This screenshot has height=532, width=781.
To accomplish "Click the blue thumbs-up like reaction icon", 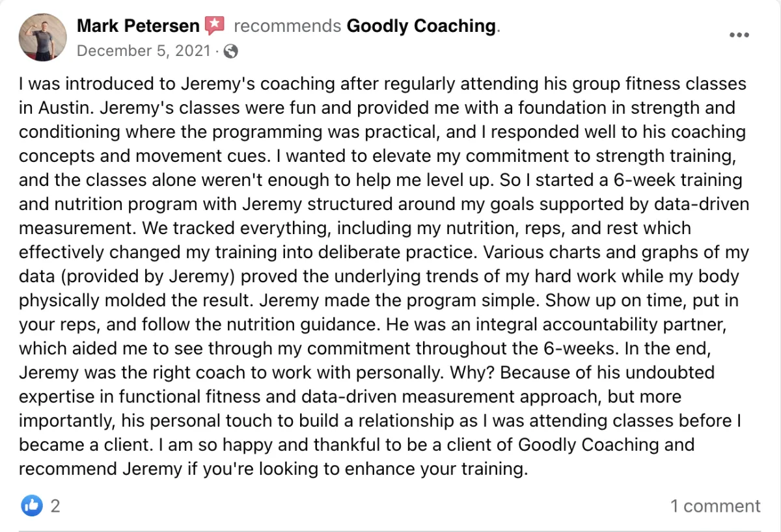I will [x=32, y=505].
